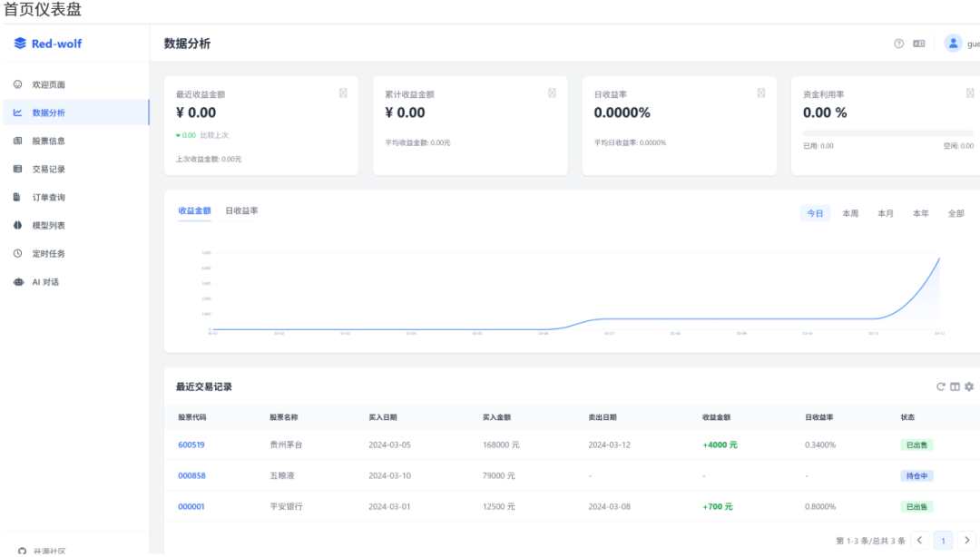Viewport: 980px width, 557px height.
Task: Go to previous page arrow in pagination
Action: (x=919, y=540)
